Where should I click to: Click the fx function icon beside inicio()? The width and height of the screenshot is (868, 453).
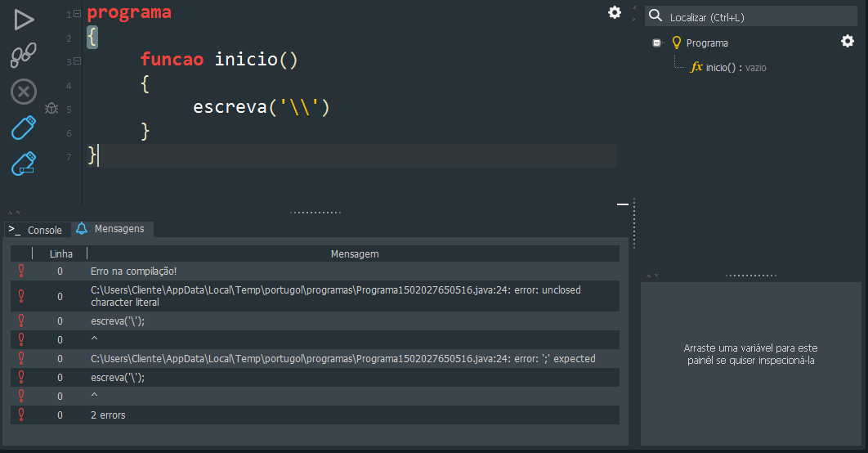click(x=696, y=67)
